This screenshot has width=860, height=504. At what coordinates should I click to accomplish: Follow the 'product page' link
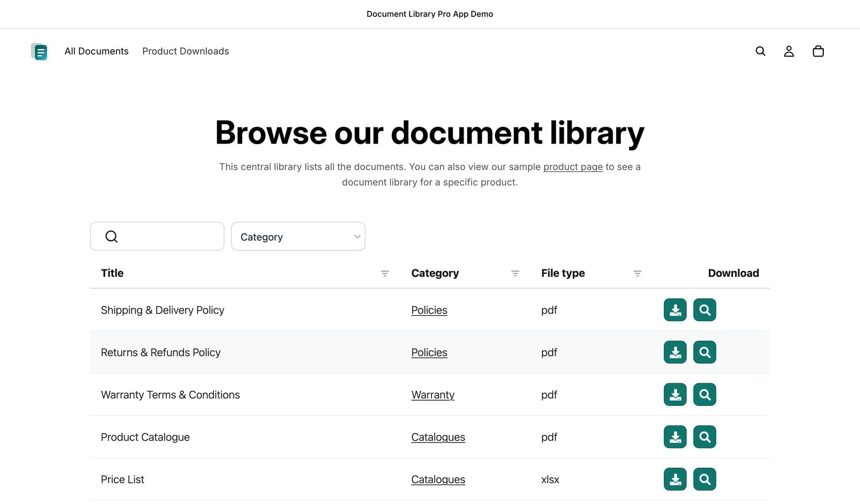tap(573, 167)
